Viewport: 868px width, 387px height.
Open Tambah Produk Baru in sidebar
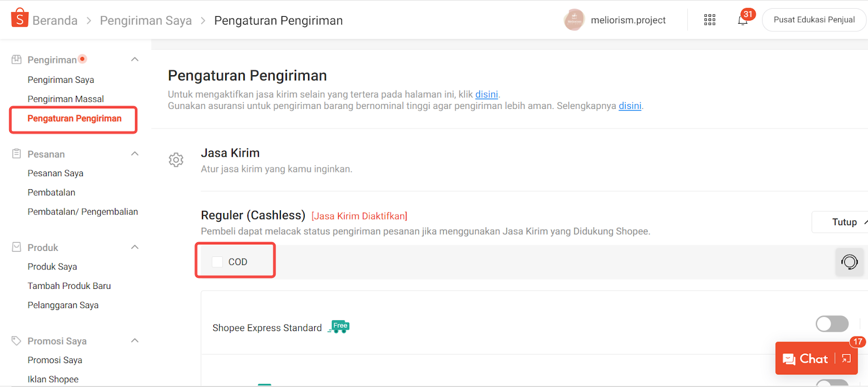[69, 286]
